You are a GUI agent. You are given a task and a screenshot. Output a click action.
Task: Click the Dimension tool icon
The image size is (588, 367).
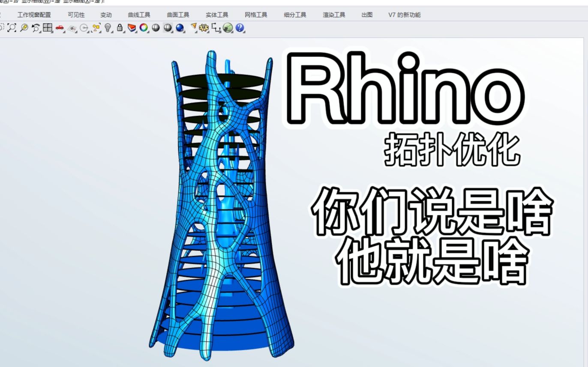(216, 28)
